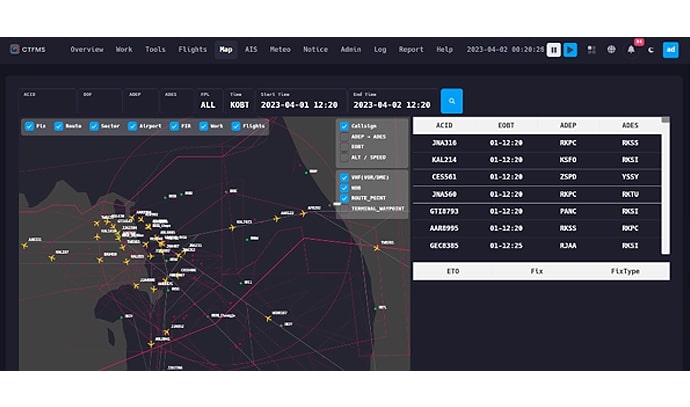Enable the ALT / SPEED label checkbox
The height and width of the screenshot is (407, 690).
click(344, 157)
